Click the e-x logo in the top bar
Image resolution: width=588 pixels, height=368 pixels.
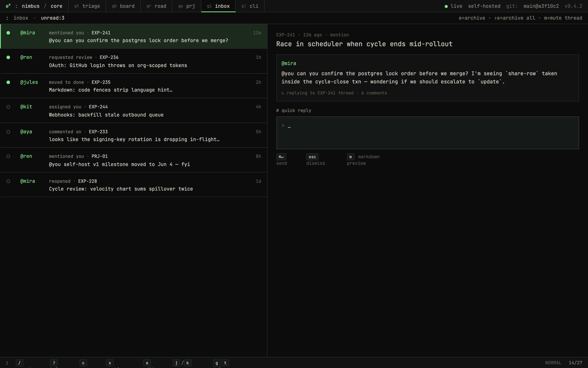click(8, 6)
